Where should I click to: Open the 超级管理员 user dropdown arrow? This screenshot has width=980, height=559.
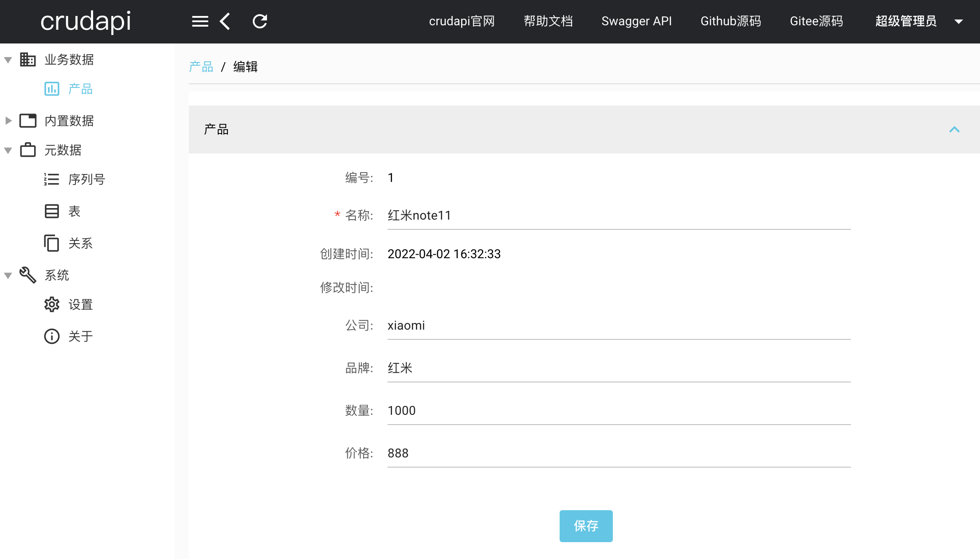[x=959, y=21]
